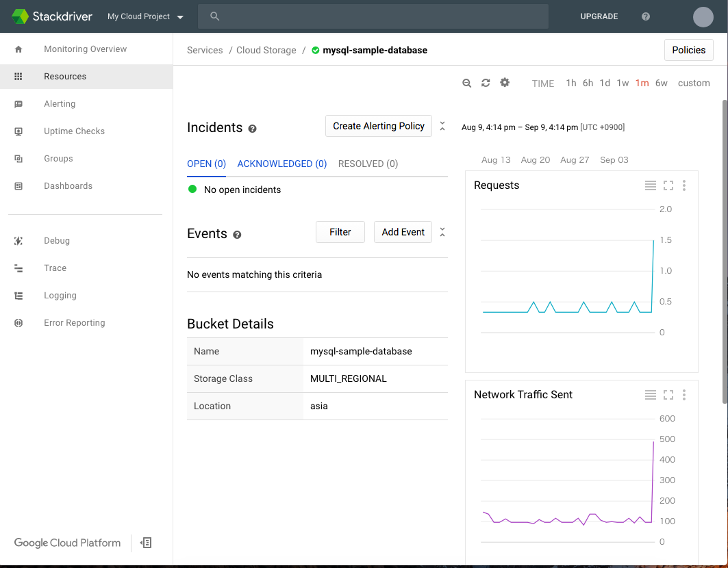Go to Cloud Storage breadcrumb link

pyautogui.click(x=266, y=50)
